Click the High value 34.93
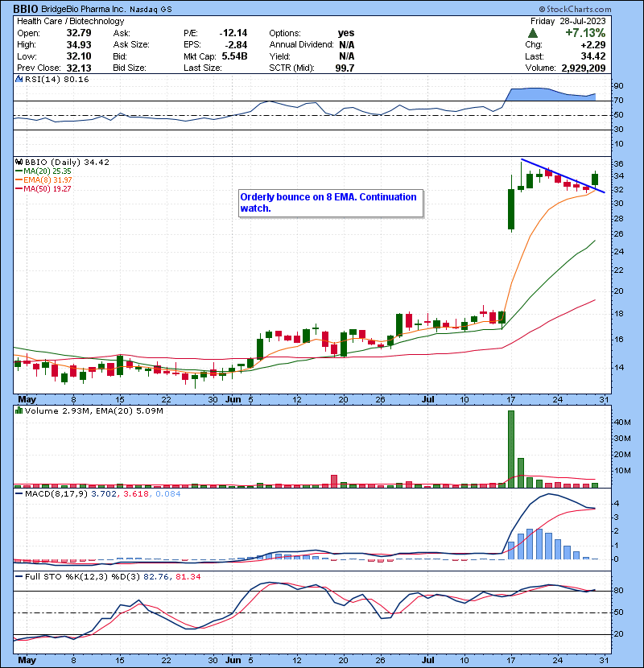The image size is (644, 668). tap(79, 45)
